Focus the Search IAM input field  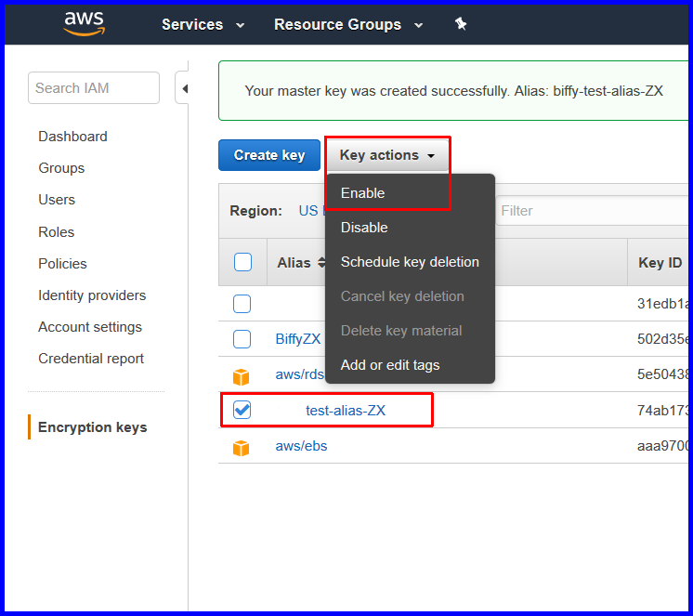(x=94, y=88)
